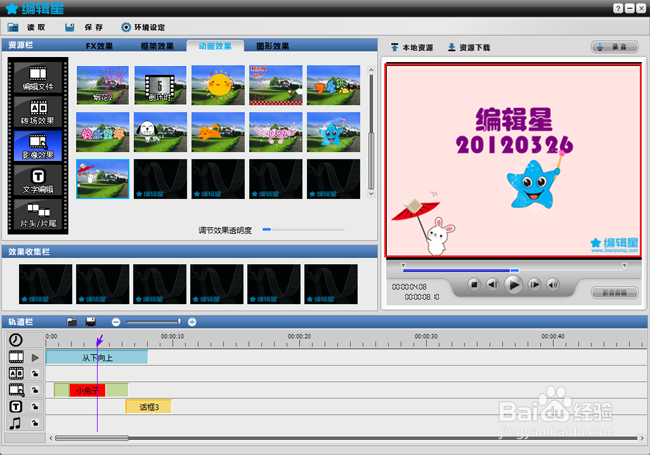This screenshot has width=650, height=455.
Task: Adjust 调节效果透明度 transparency slider
Action: [303, 229]
